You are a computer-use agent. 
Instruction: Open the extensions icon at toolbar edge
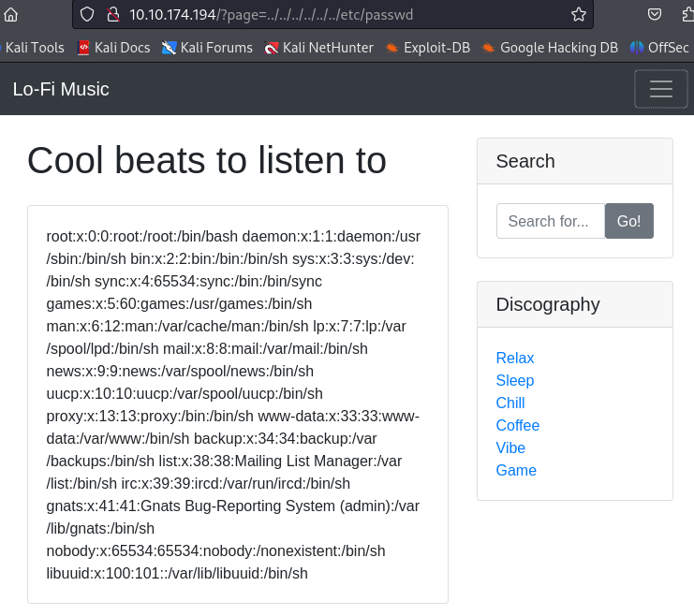point(688,15)
